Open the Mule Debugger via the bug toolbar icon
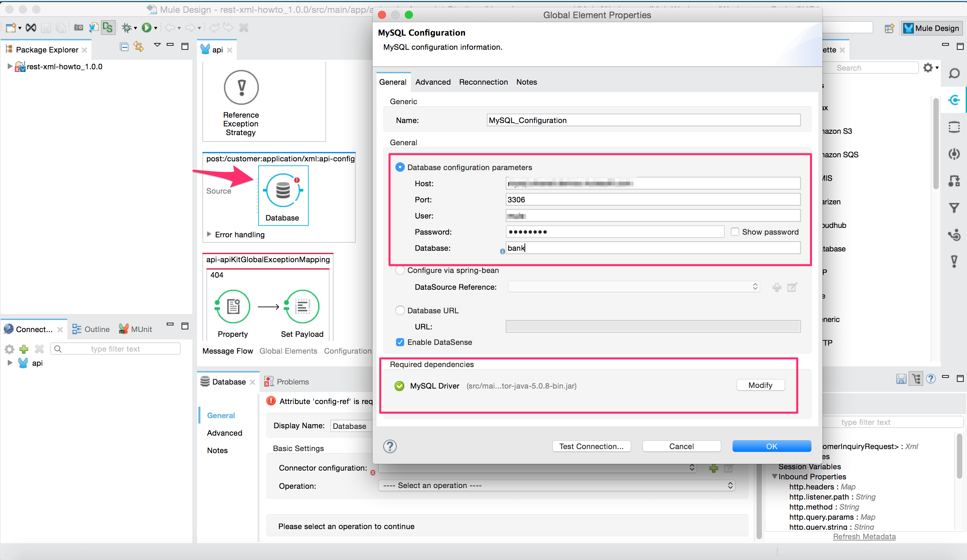 tap(127, 27)
